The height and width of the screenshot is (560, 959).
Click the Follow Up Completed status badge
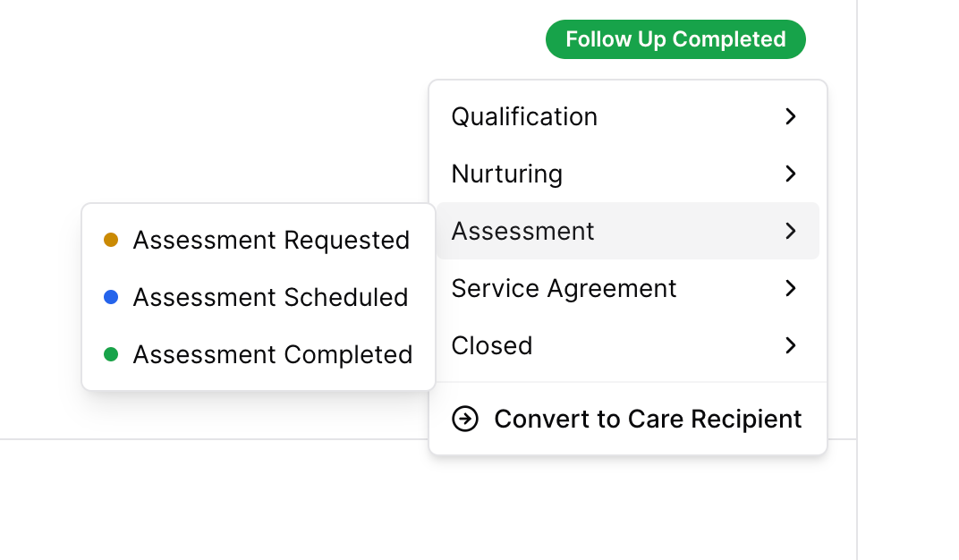(x=675, y=39)
